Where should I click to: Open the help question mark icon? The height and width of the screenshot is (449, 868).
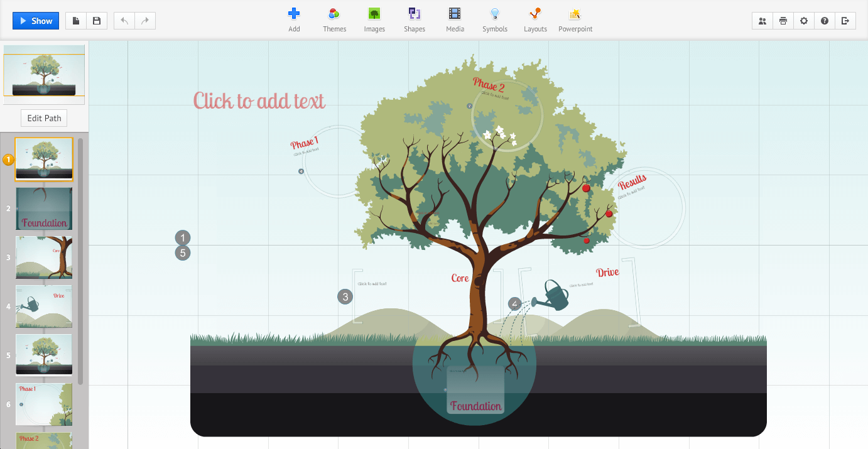click(x=825, y=21)
